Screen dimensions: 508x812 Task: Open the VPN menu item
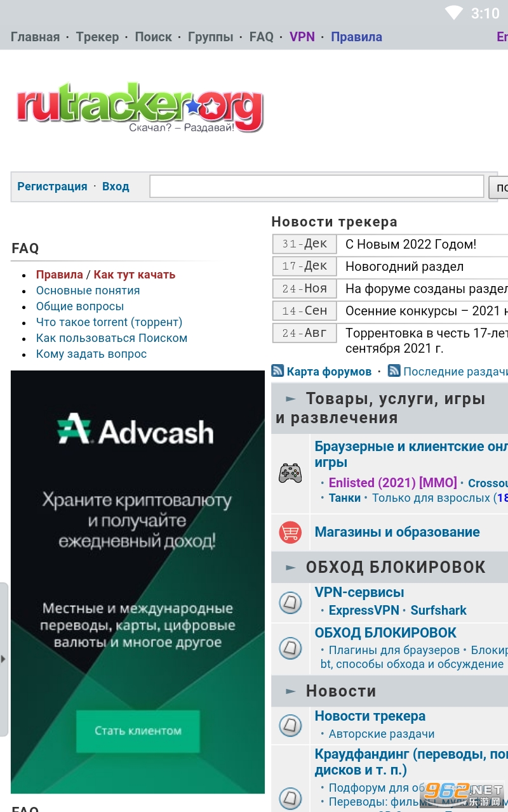tap(302, 37)
